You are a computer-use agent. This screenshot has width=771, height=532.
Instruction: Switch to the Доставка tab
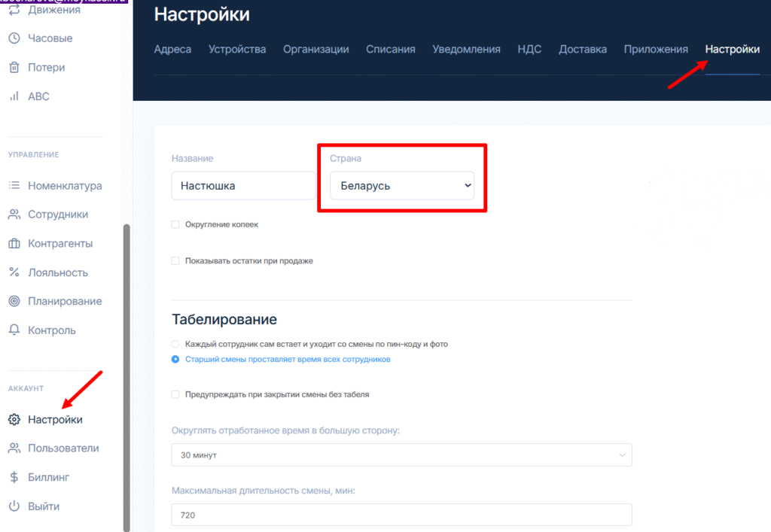coord(583,49)
